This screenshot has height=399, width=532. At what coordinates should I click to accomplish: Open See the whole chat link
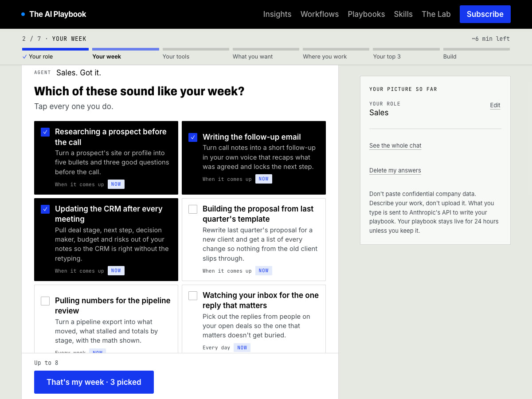395,145
